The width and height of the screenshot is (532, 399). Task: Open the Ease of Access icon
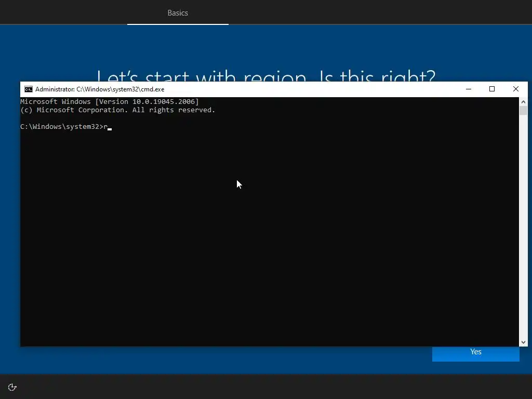click(x=12, y=387)
